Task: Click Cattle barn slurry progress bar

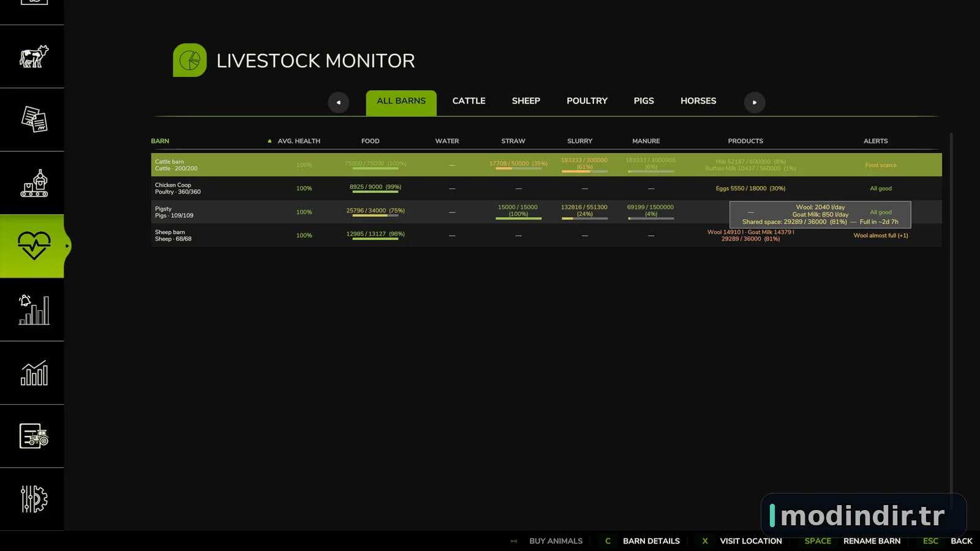Action: pyautogui.click(x=585, y=171)
